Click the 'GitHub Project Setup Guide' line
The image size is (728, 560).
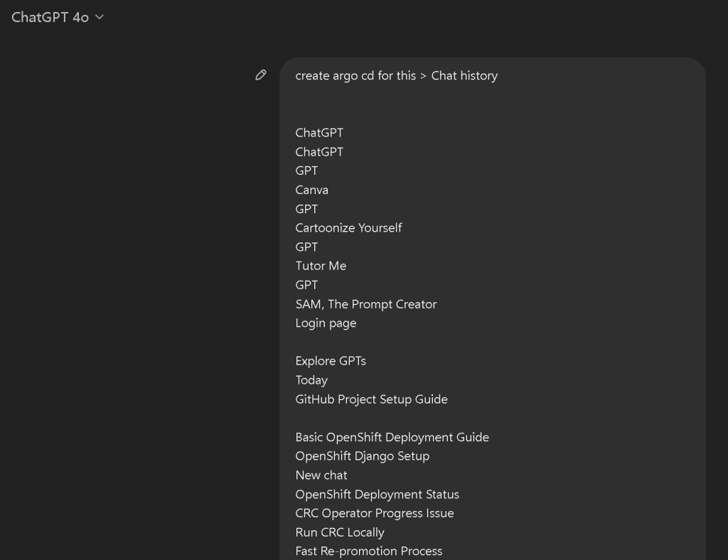(371, 399)
